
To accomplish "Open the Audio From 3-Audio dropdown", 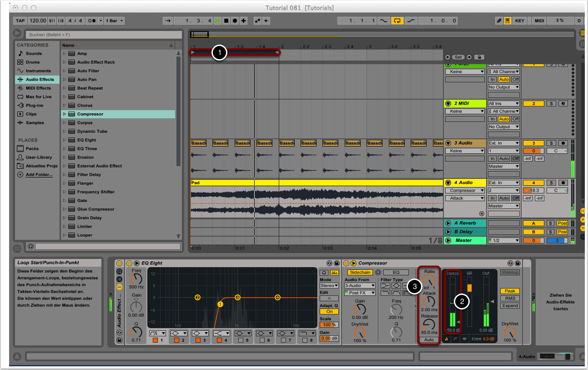I will (360, 286).
